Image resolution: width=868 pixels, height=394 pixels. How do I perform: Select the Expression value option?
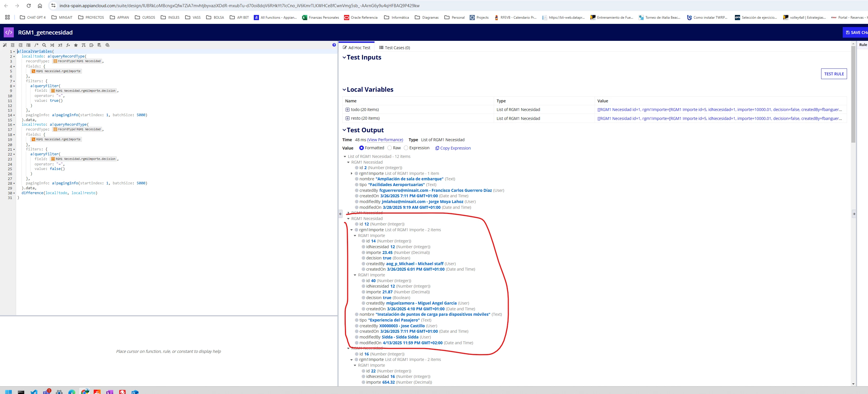click(406, 148)
